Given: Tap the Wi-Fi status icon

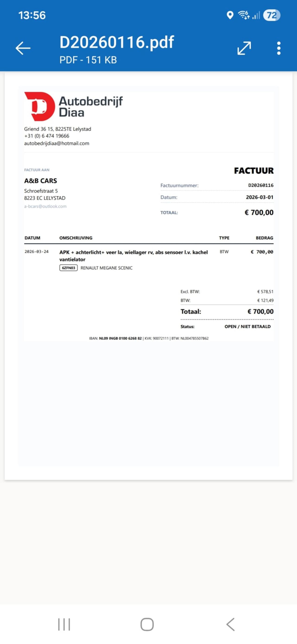Looking at the screenshot, I should pos(244,15).
